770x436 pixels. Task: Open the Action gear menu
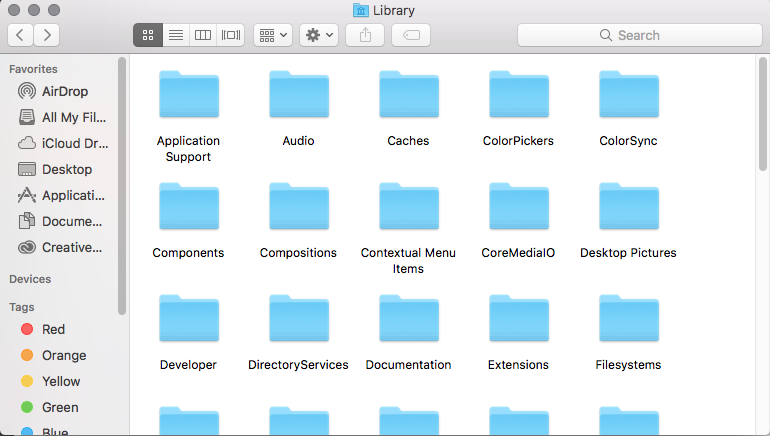[x=319, y=35]
